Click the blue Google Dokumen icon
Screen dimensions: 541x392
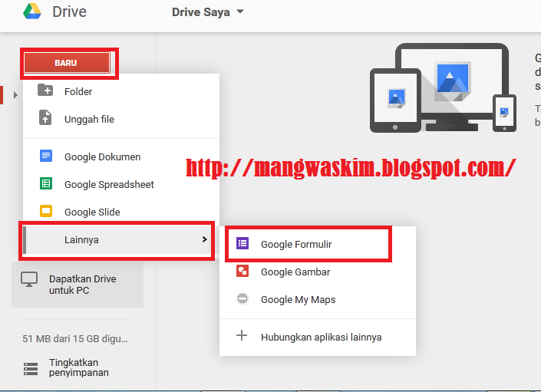coord(46,156)
